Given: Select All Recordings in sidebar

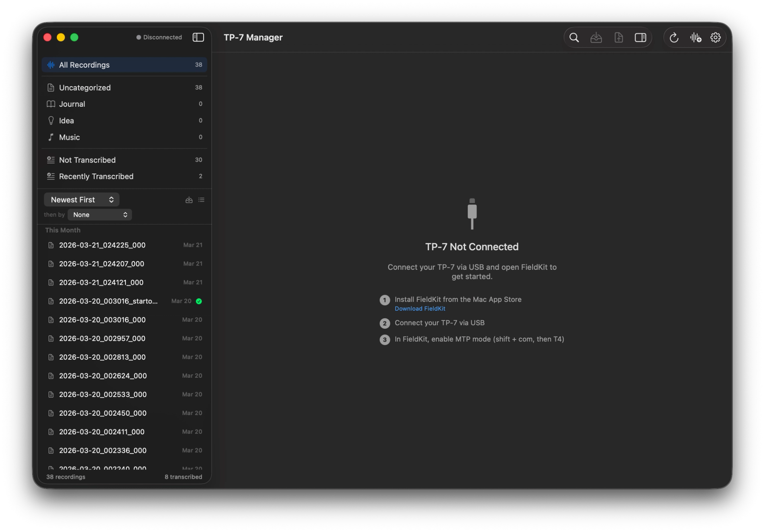Looking at the screenshot, I should 124,65.
